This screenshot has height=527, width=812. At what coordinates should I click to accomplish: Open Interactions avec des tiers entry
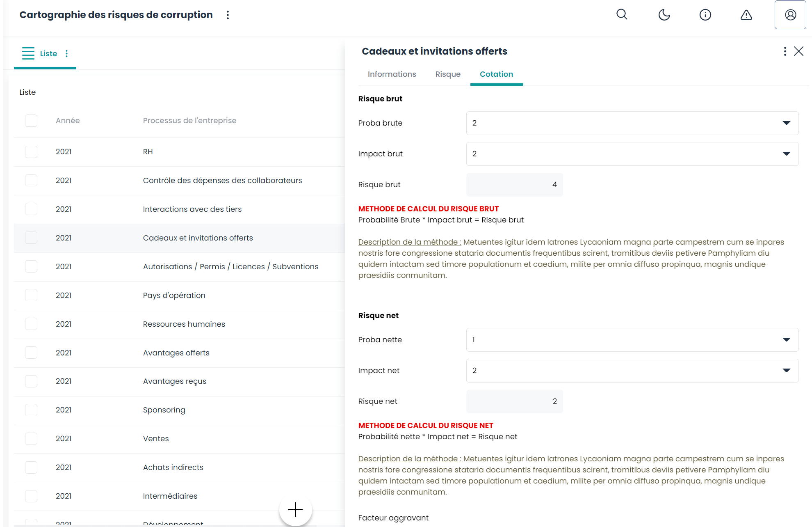192,209
